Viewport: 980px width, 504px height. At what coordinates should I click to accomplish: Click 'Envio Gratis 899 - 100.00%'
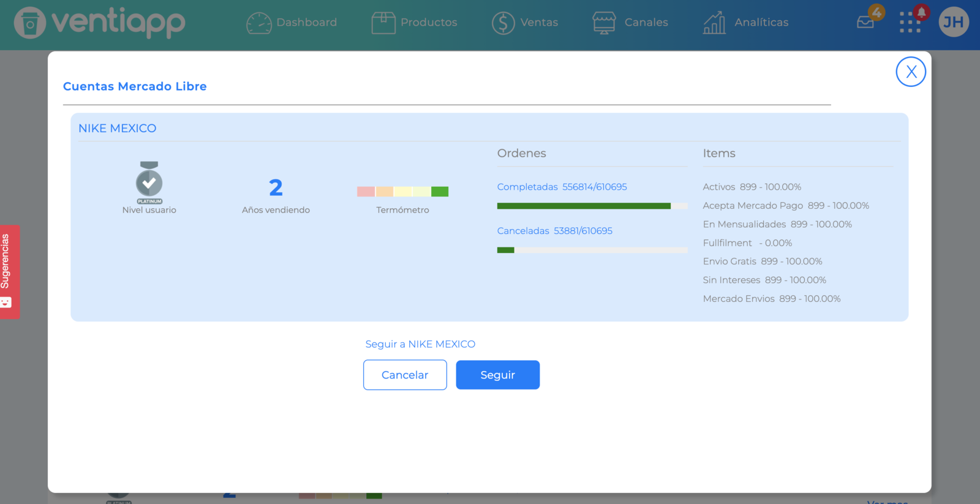pos(763,261)
